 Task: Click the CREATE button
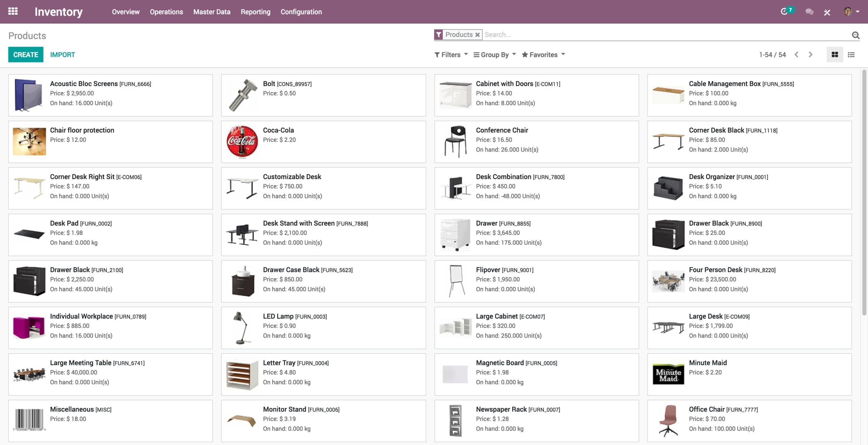click(x=25, y=55)
